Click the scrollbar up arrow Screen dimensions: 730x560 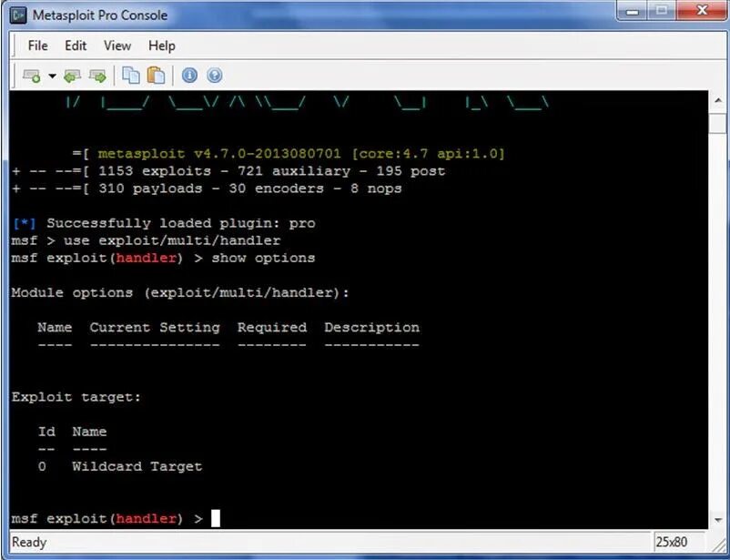(x=717, y=100)
